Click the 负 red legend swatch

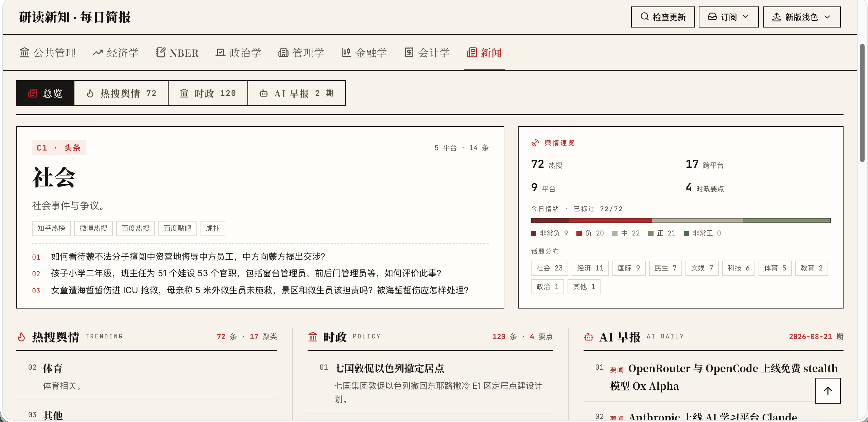(x=579, y=233)
